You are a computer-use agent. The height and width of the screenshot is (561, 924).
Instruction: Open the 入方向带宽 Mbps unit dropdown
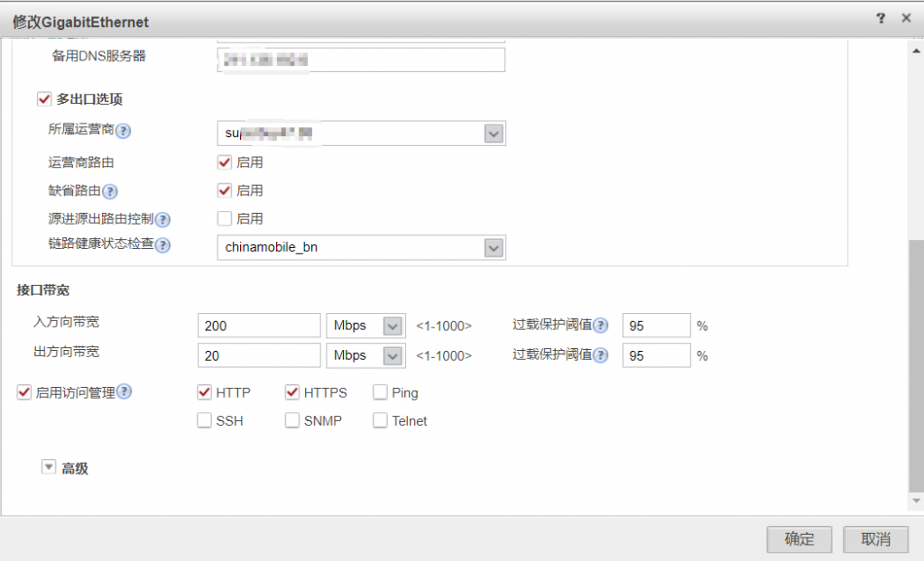tap(393, 326)
